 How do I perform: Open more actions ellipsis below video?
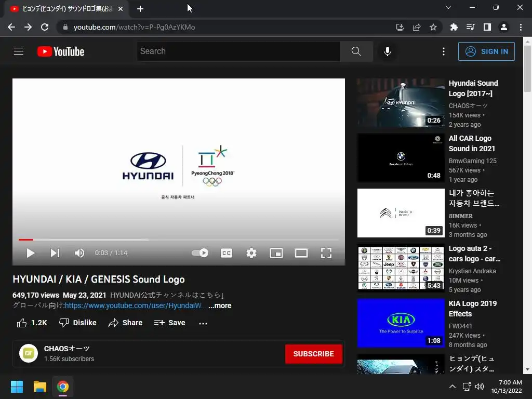click(203, 323)
